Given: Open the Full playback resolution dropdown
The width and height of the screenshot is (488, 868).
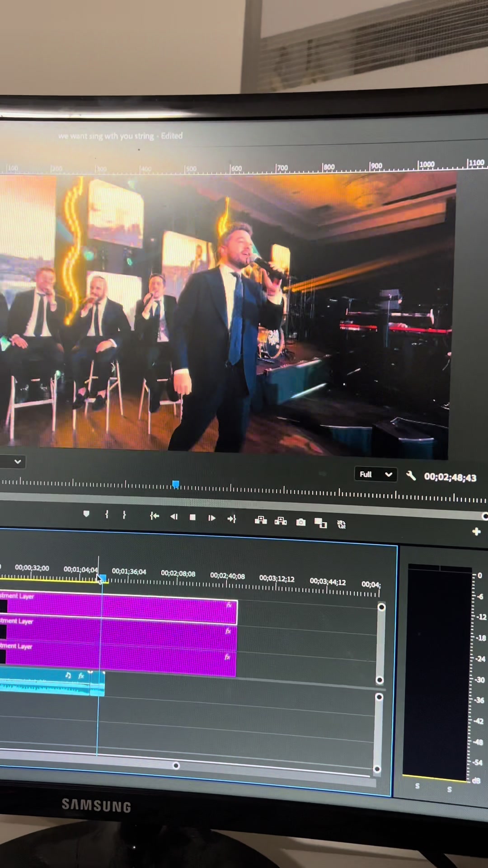Looking at the screenshot, I should (375, 474).
